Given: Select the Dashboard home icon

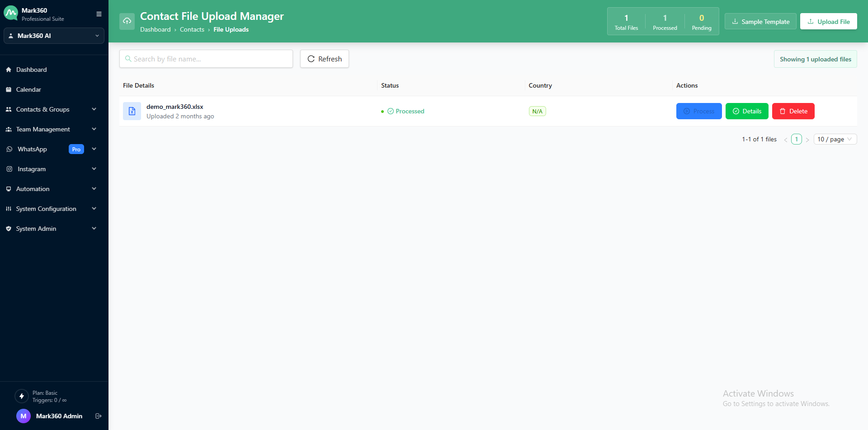Looking at the screenshot, I should click(x=9, y=70).
